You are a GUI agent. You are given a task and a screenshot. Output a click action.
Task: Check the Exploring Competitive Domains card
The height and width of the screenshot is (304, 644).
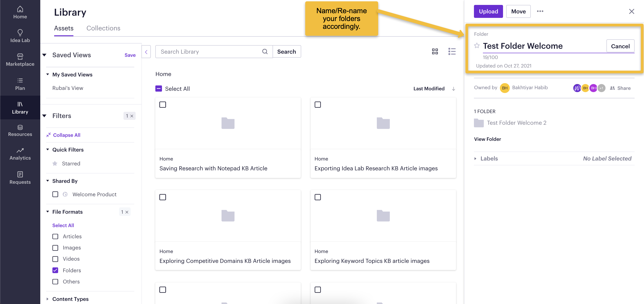pos(162,197)
